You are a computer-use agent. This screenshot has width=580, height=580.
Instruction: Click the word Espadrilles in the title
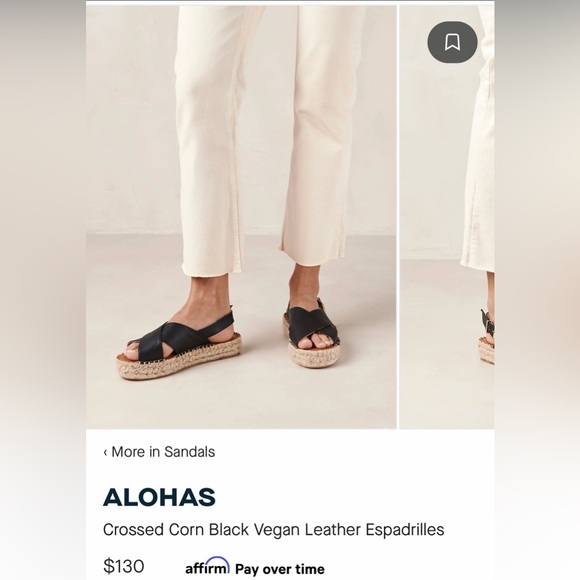[405, 530]
